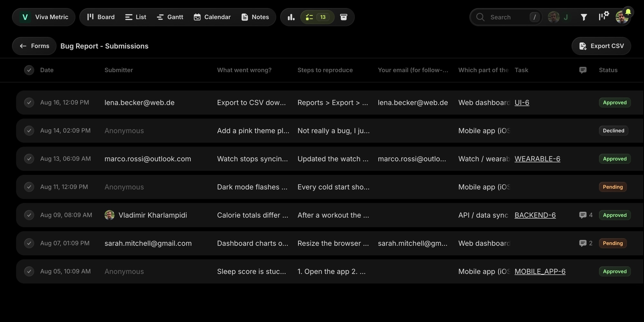Image resolution: width=644 pixels, height=322 pixels.
Task: Open linked task WEARABLE-6
Action: point(537,159)
